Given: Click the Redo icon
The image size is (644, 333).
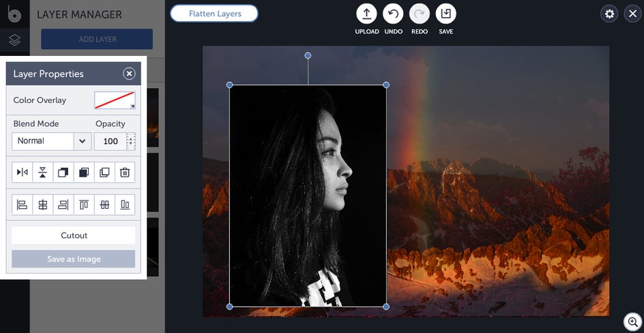Looking at the screenshot, I should pyautogui.click(x=420, y=14).
